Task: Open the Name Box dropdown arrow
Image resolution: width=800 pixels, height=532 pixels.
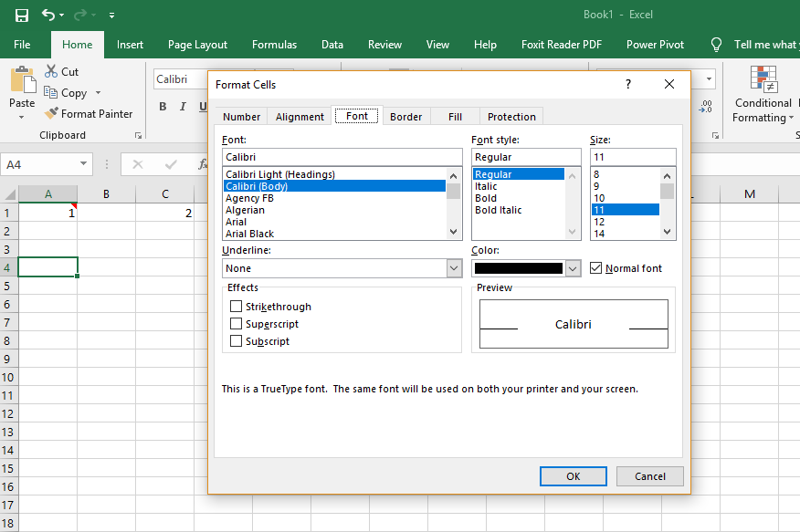Action: 83,164
